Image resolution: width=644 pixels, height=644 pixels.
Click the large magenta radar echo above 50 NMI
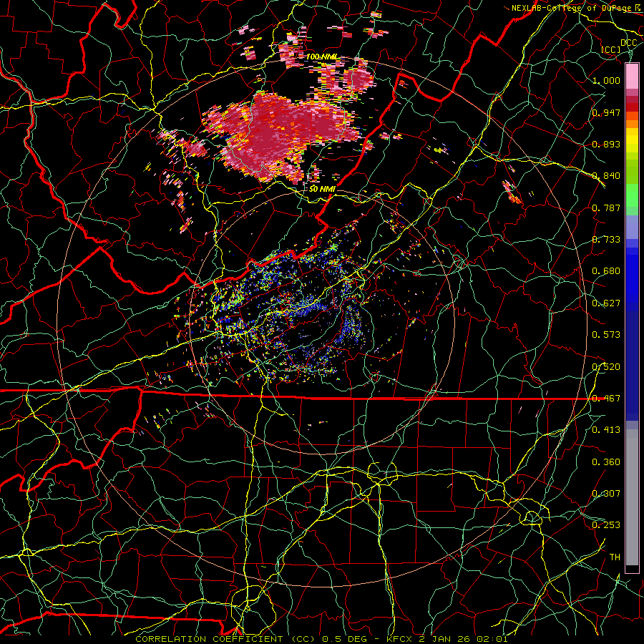(x=280, y=134)
